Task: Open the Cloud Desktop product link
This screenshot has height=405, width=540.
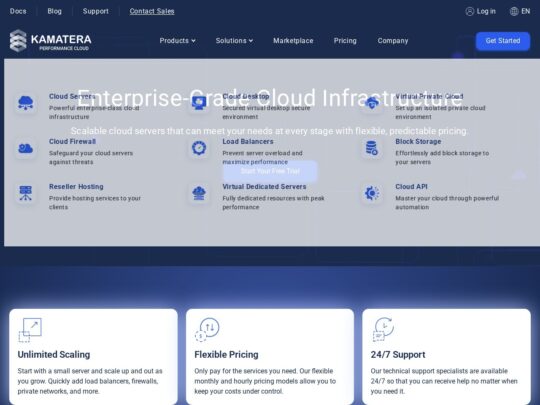Action: [246, 96]
